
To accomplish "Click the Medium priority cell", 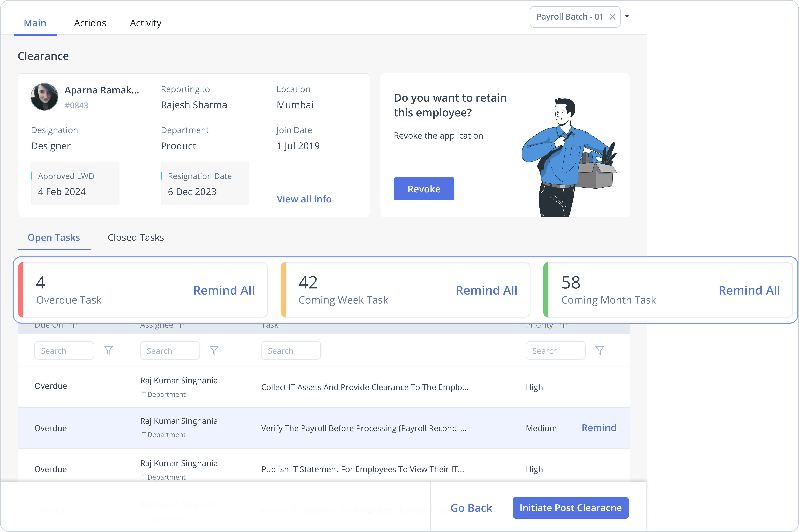I will (541, 428).
